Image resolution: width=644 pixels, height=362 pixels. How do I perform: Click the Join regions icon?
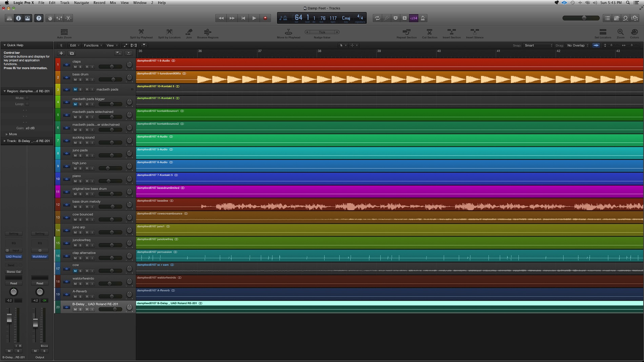pos(188,33)
